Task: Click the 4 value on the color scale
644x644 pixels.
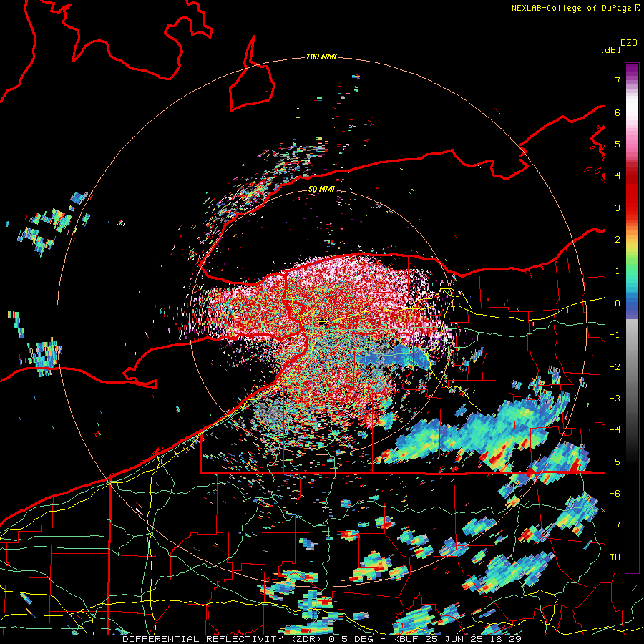Action: [x=618, y=176]
